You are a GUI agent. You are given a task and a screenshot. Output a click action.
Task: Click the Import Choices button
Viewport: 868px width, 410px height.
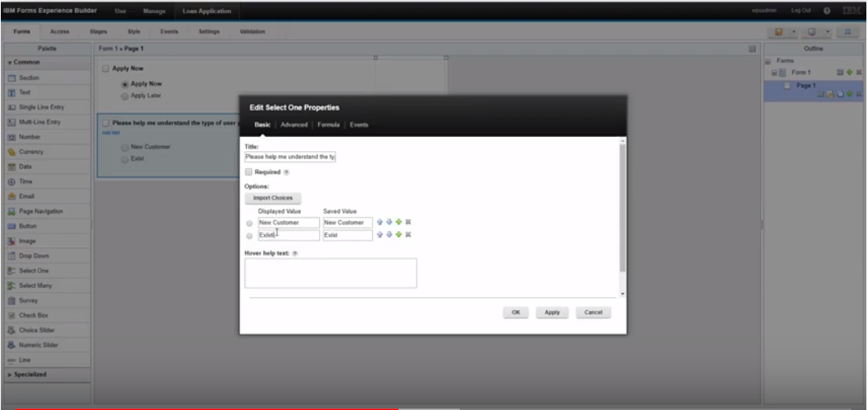pos(273,198)
